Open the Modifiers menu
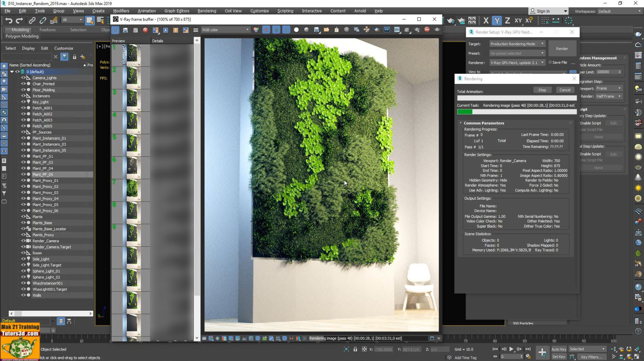The image size is (644, 361). click(x=121, y=11)
